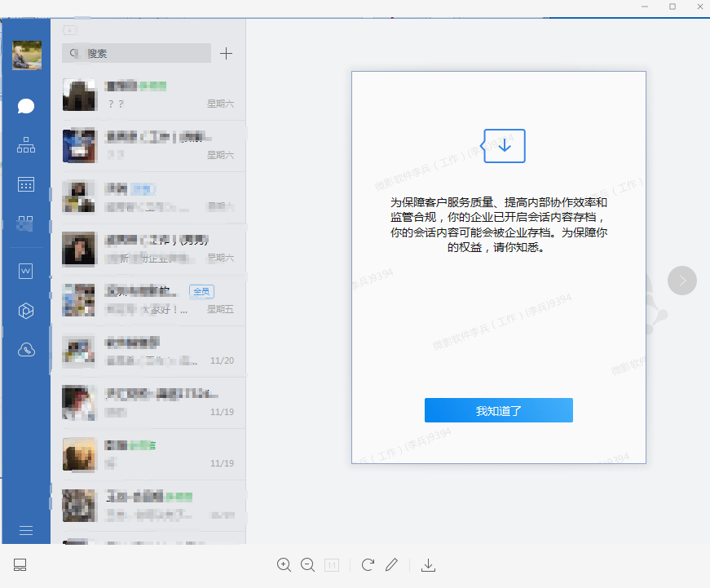The width and height of the screenshot is (710, 588).
Task: Open the Workbench grid icon in sidebar
Action: click(x=25, y=223)
